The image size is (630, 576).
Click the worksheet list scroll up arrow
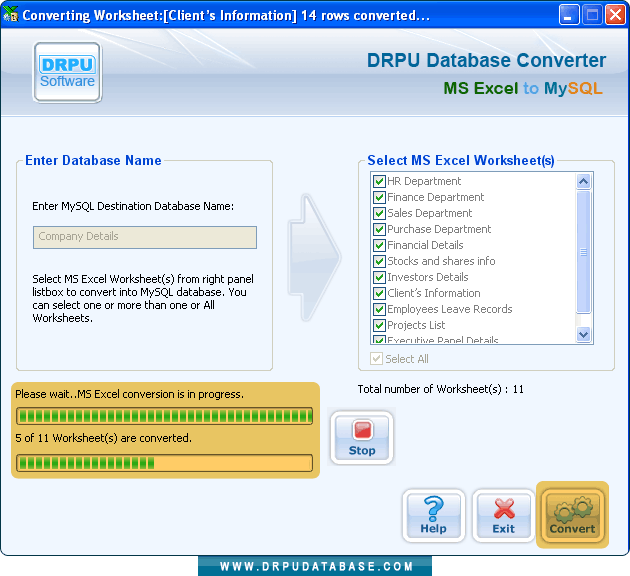point(583,182)
